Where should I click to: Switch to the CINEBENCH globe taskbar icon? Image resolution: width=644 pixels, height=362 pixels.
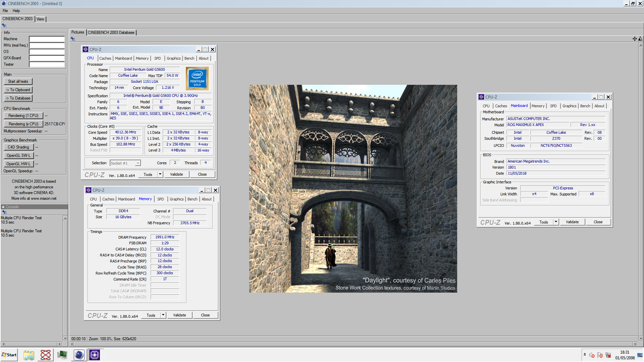(79, 355)
